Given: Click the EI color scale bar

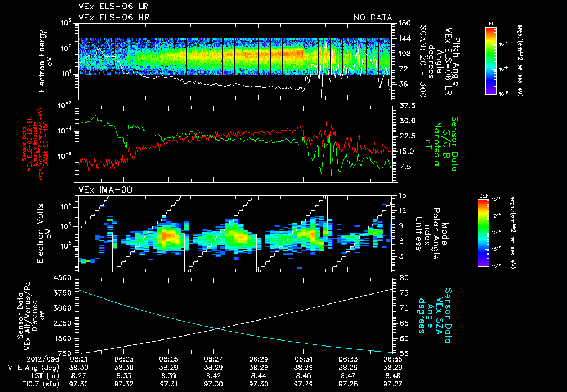Looking at the screenshot, I should point(491,60).
